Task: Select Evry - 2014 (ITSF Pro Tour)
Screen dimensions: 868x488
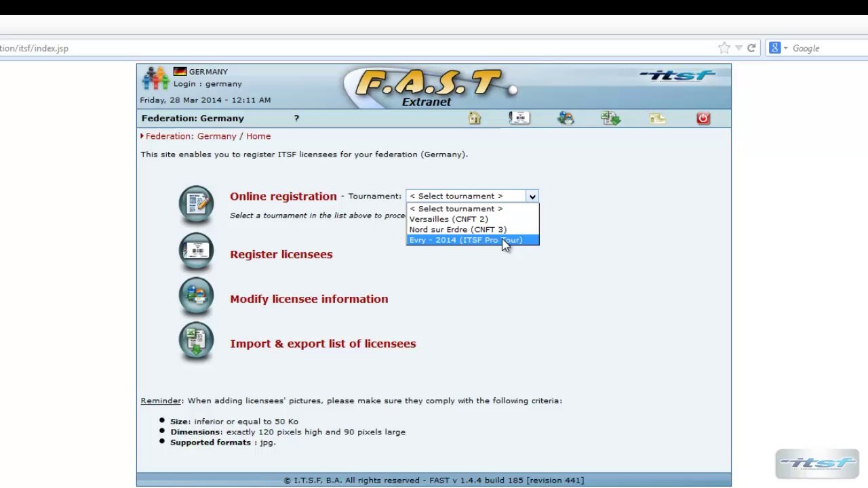Action: pos(473,240)
